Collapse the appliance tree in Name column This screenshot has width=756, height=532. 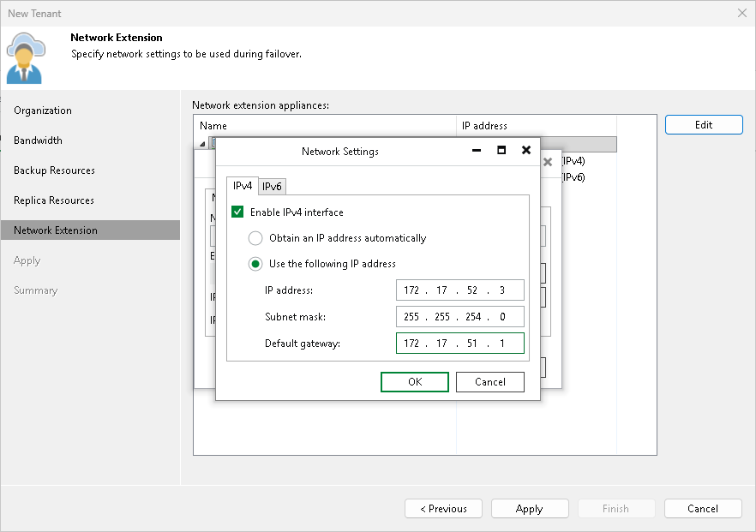pos(200,143)
